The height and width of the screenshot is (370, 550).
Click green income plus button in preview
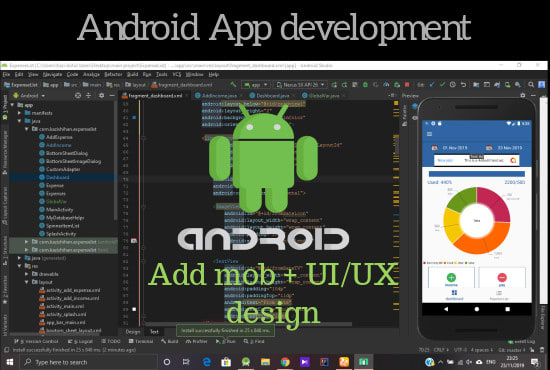(451, 277)
